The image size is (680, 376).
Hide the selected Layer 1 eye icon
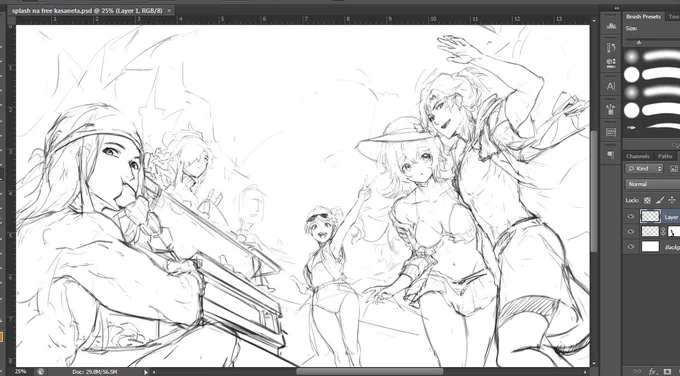coord(631,216)
